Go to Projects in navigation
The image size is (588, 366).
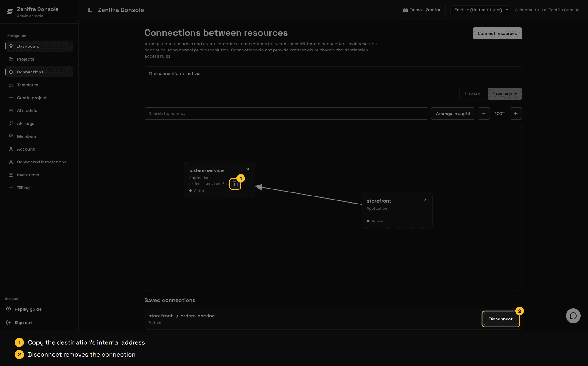[x=39, y=59]
